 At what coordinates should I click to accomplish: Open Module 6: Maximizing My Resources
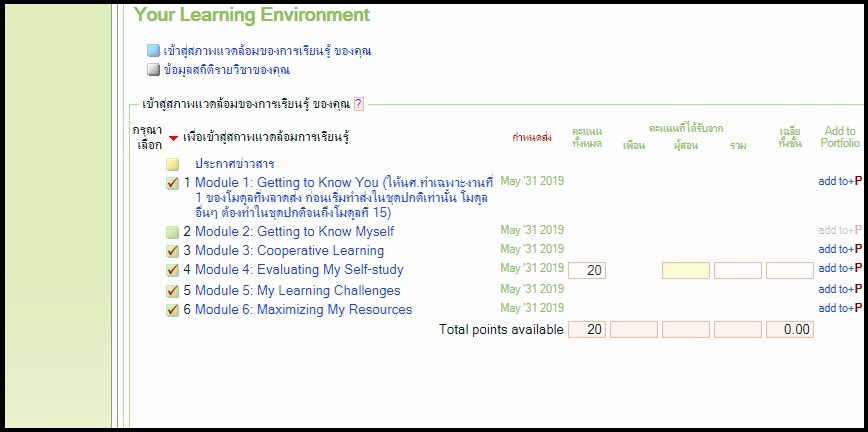click(x=303, y=310)
